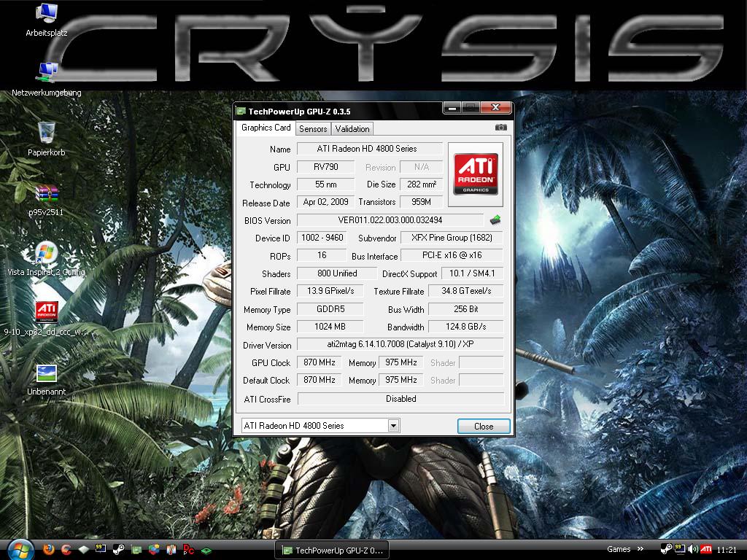Open Vista Inspirat 2 Config shortcut

[47, 259]
